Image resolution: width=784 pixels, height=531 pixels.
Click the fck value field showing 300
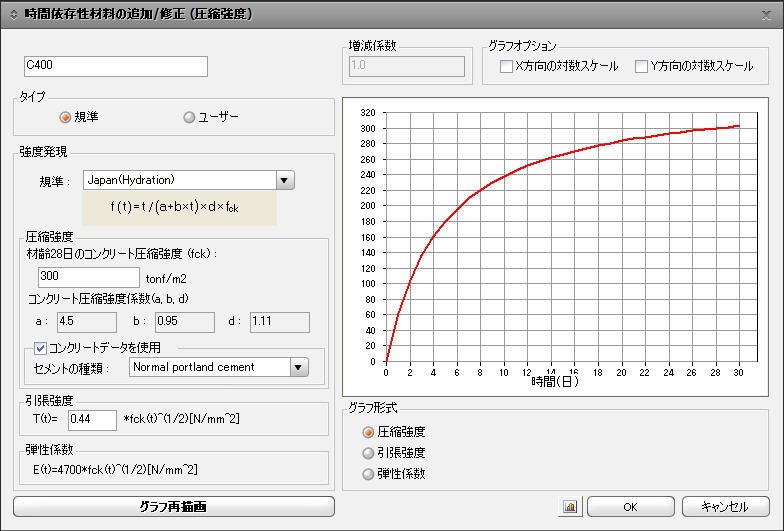pyautogui.click(x=88, y=276)
